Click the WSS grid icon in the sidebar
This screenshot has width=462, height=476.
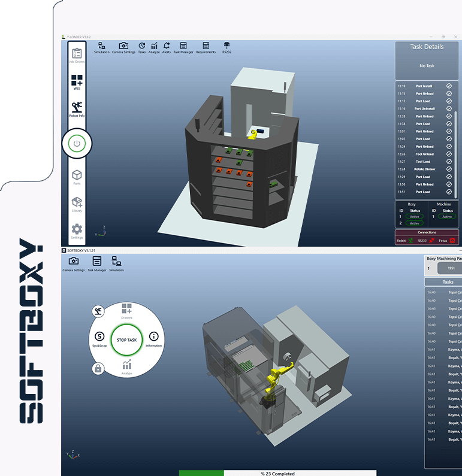pyautogui.click(x=77, y=82)
